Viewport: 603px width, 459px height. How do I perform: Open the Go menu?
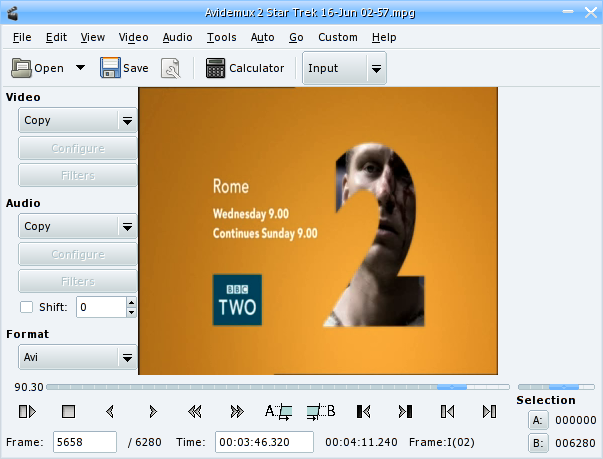(x=296, y=37)
